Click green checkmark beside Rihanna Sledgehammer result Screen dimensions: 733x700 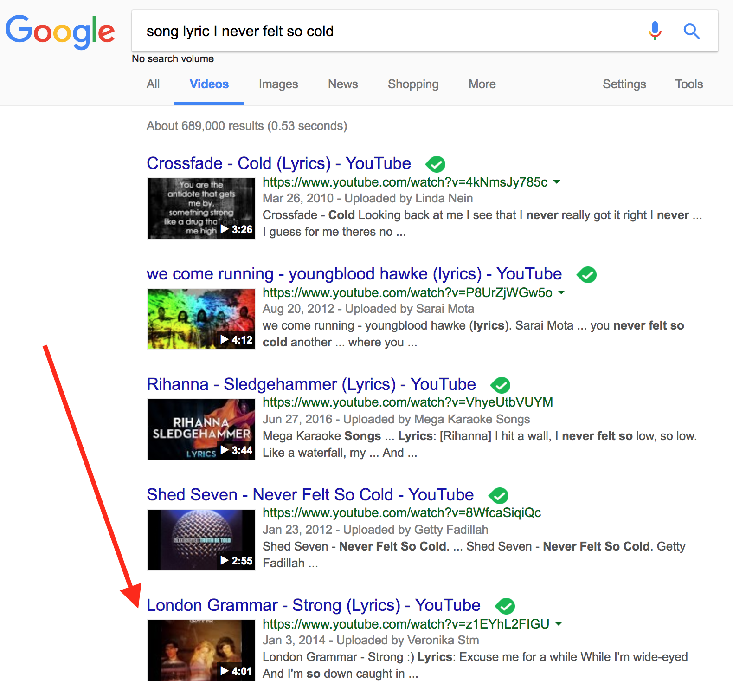[501, 385]
